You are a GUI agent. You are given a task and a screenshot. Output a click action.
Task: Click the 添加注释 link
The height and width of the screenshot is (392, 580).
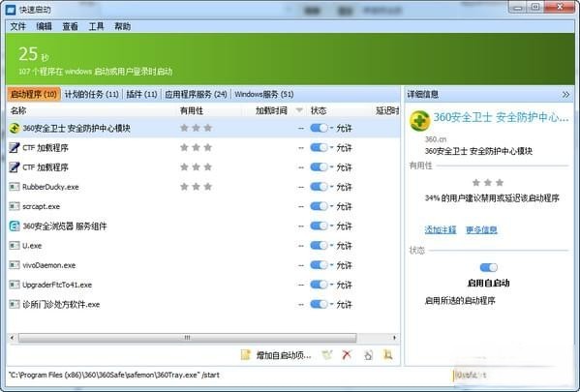(x=441, y=229)
